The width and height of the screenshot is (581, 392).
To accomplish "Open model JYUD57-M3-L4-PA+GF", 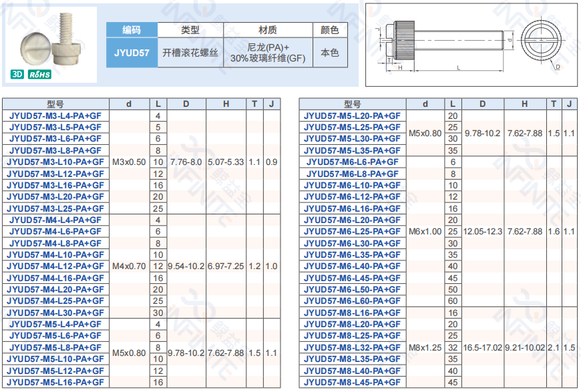I will [55, 116].
